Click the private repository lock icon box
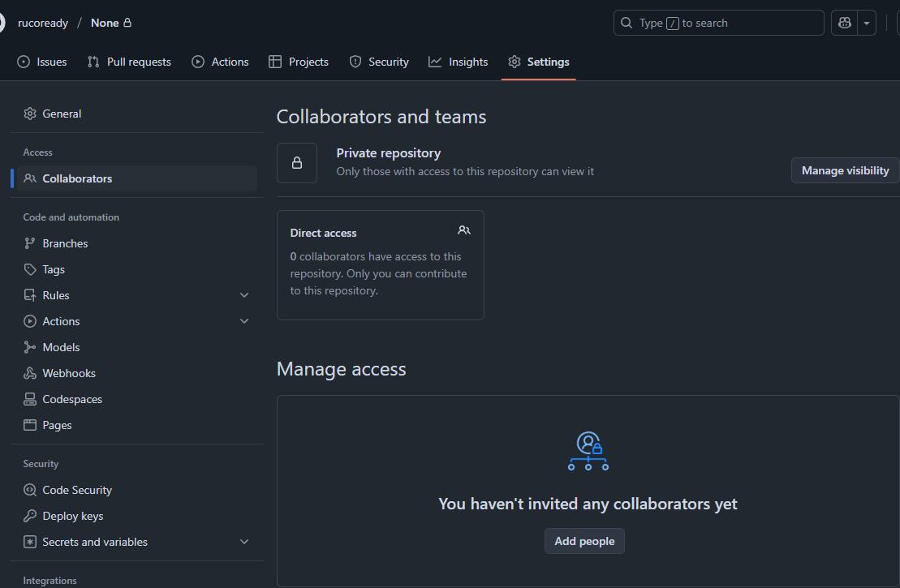This screenshot has height=588, width=900. pyautogui.click(x=297, y=163)
